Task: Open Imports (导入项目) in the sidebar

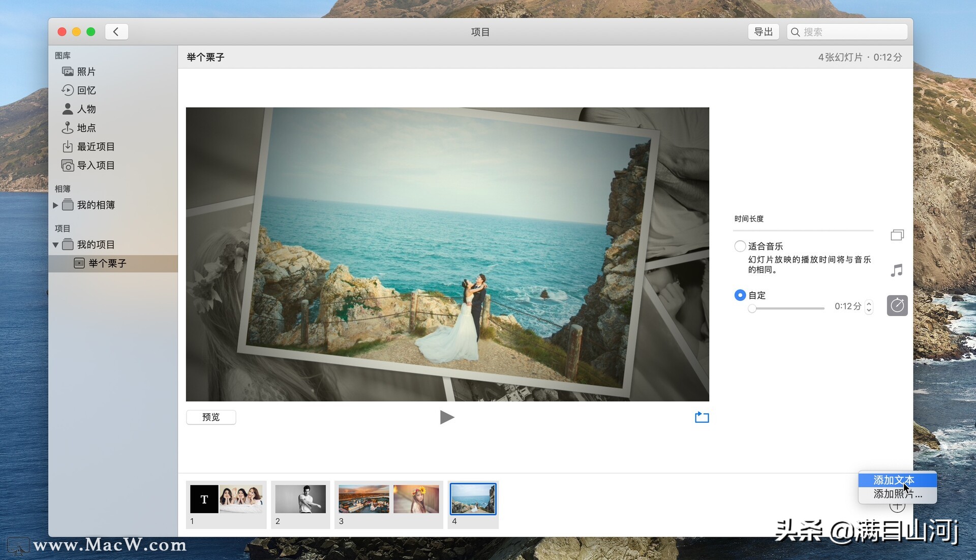Action: tap(95, 165)
